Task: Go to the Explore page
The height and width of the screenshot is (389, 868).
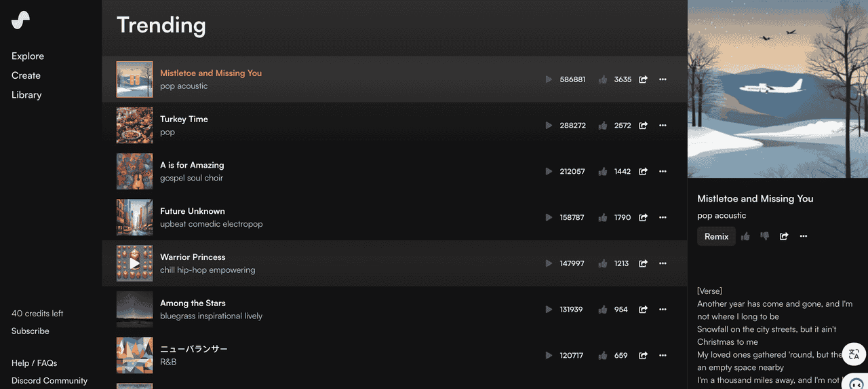Action: tap(28, 56)
